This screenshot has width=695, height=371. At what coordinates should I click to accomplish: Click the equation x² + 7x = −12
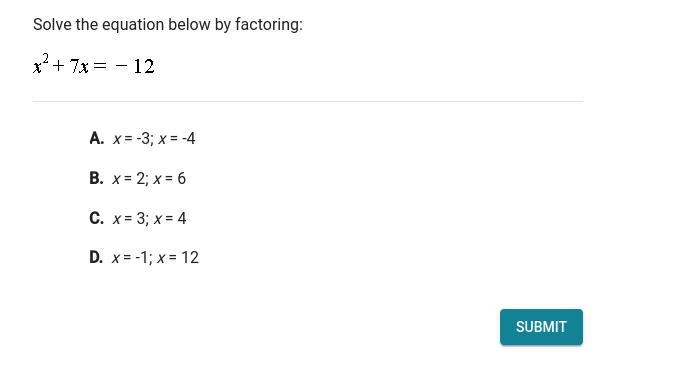coord(94,65)
